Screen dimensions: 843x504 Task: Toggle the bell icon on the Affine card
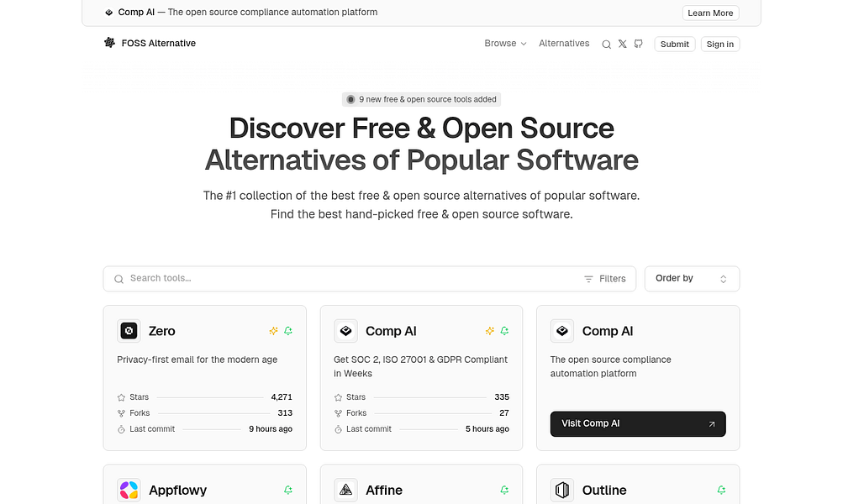504,490
